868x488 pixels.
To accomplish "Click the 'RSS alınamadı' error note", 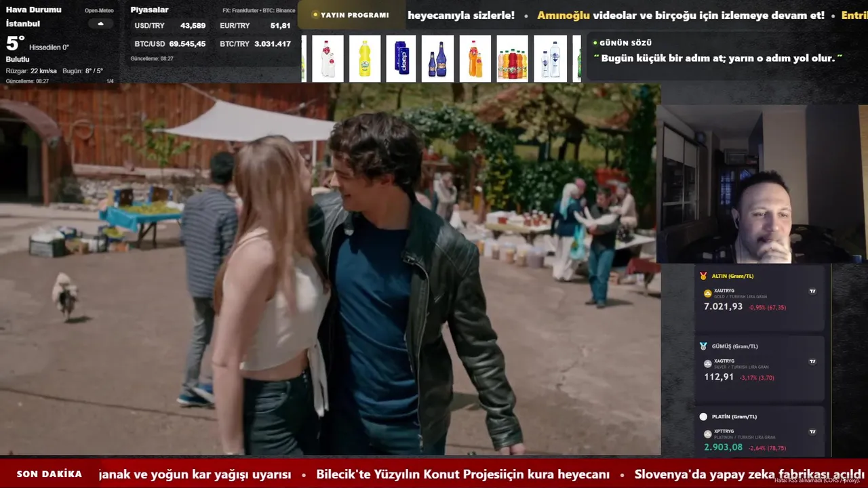I will coord(817,480).
